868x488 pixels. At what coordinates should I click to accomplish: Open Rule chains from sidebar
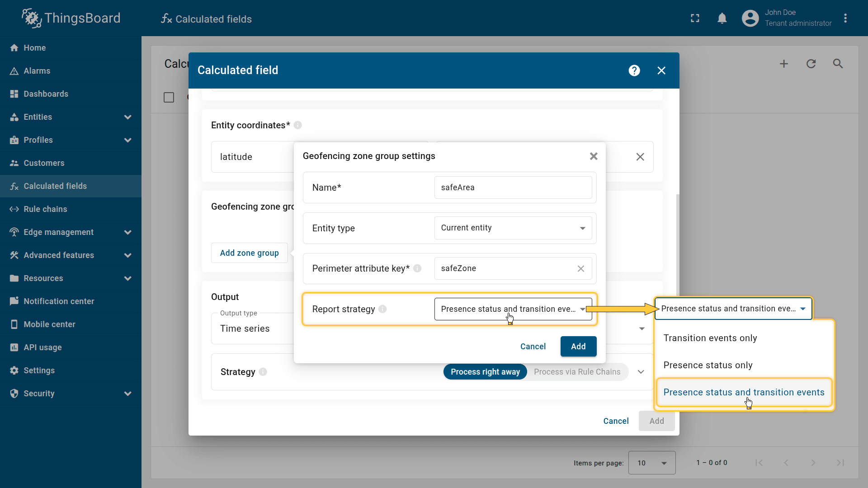(45, 209)
